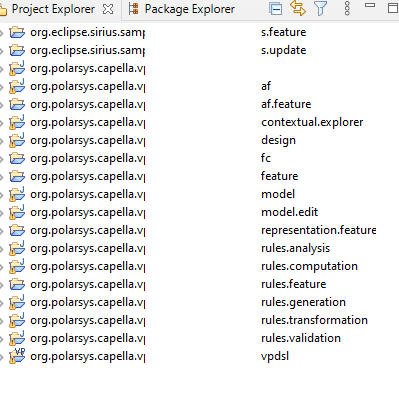The image size is (399, 405).
Task: Maximize the Project Explorer view
Action: click(x=394, y=8)
